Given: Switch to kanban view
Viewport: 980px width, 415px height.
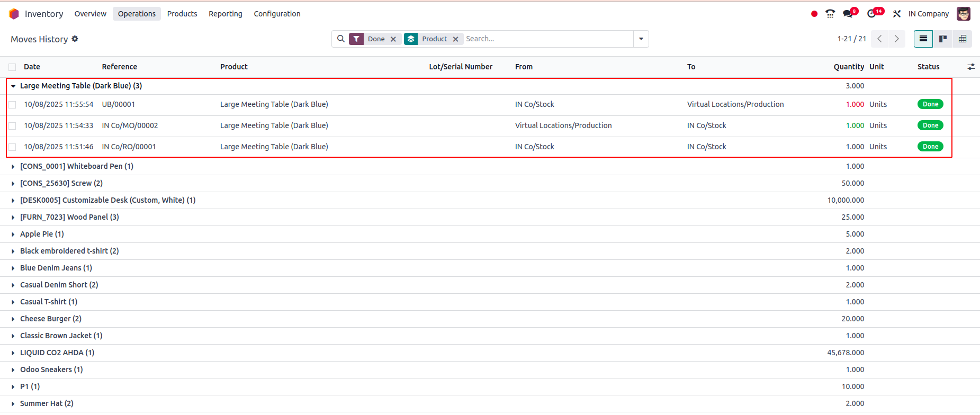Looking at the screenshot, I should point(943,39).
